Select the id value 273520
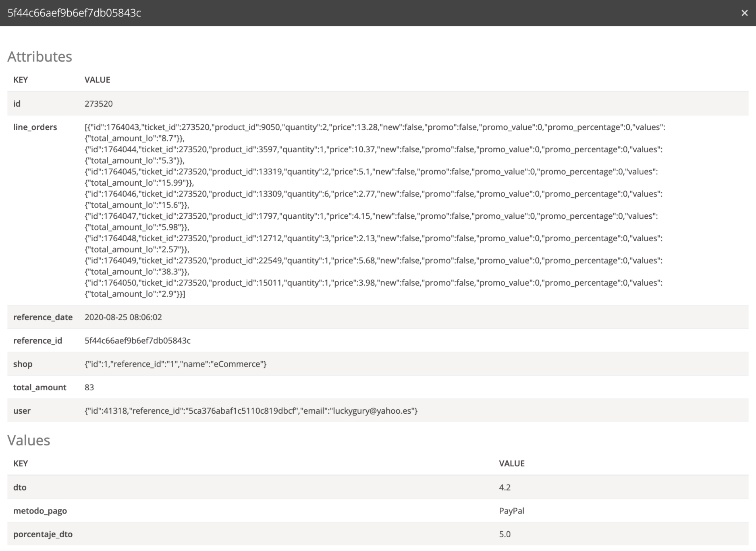The image size is (756, 551). click(x=98, y=104)
